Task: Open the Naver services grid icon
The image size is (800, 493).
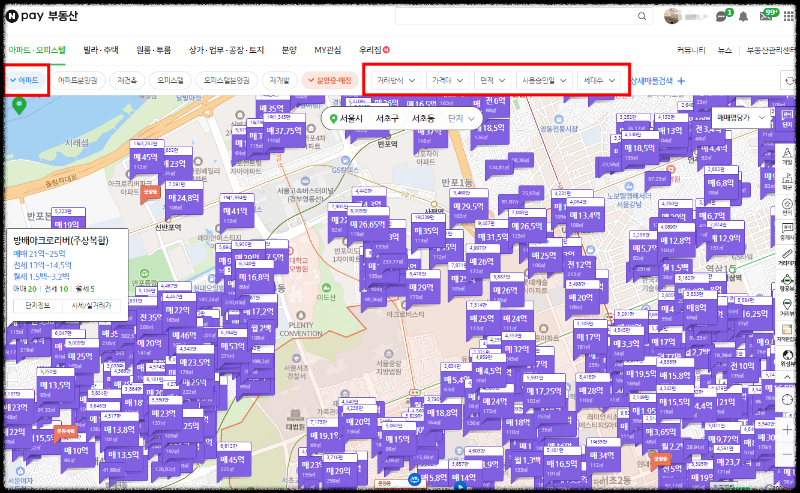Action: (789, 16)
